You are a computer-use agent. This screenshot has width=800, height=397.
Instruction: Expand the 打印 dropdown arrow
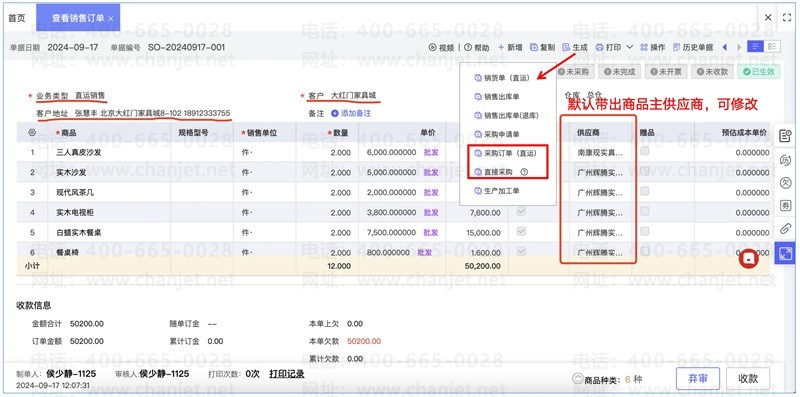(629, 47)
